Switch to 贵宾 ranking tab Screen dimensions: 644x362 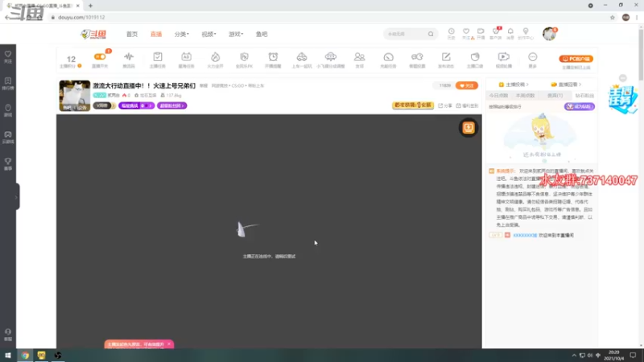pos(555,95)
